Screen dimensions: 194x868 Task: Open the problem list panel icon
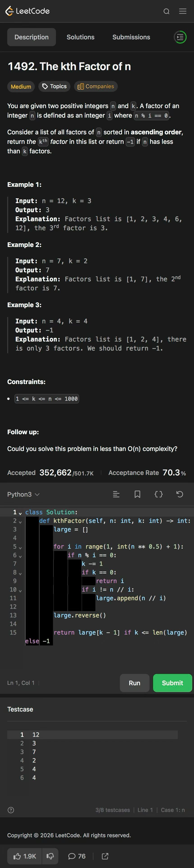click(180, 37)
